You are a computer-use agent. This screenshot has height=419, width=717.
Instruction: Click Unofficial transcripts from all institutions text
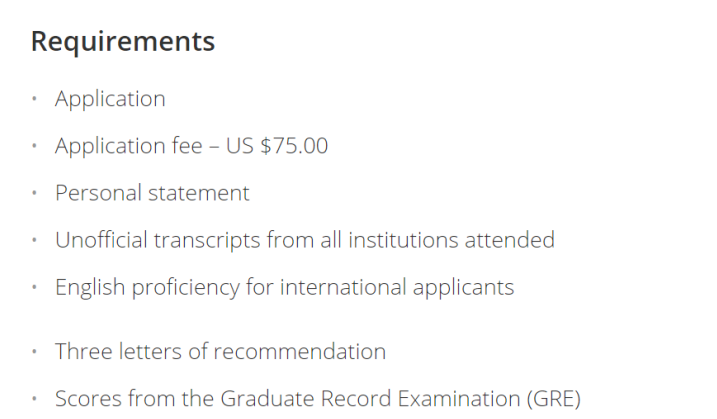pyautogui.click(x=305, y=241)
